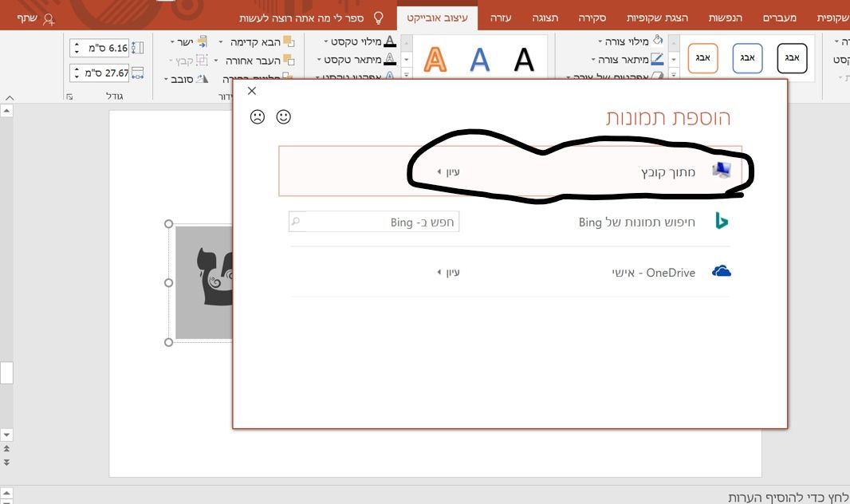Click the height field showing 6.16 ס"מ
850x504 pixels.
click(x=99, y=48)
